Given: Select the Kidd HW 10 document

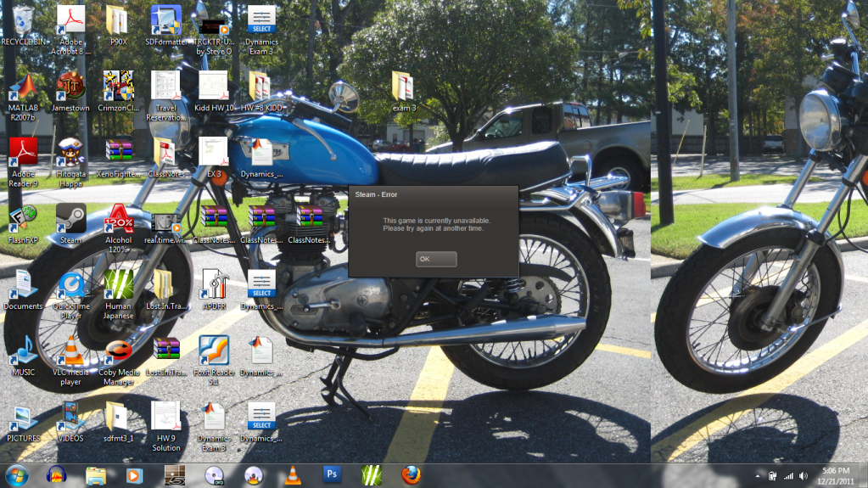Looking at the screenshot, I should (214, 92).
